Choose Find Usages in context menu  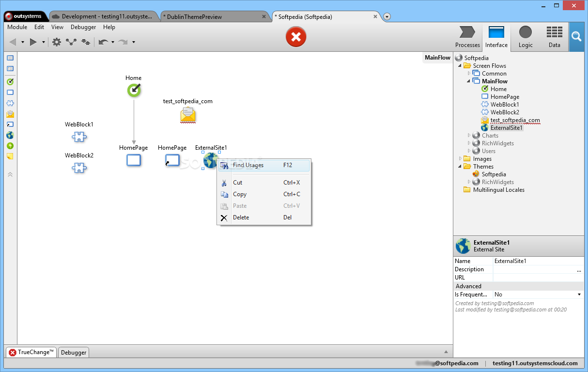(264, 165)
